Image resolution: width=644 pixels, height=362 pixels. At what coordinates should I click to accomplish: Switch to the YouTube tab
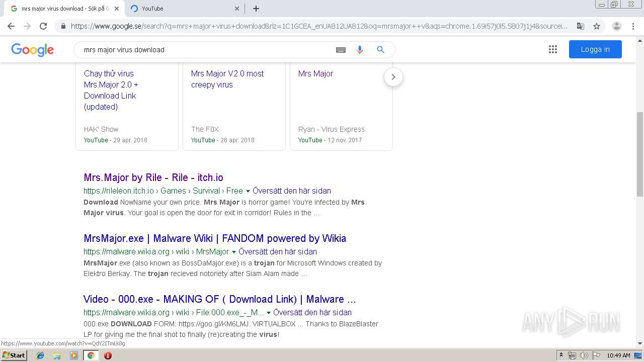pos(185,9)
